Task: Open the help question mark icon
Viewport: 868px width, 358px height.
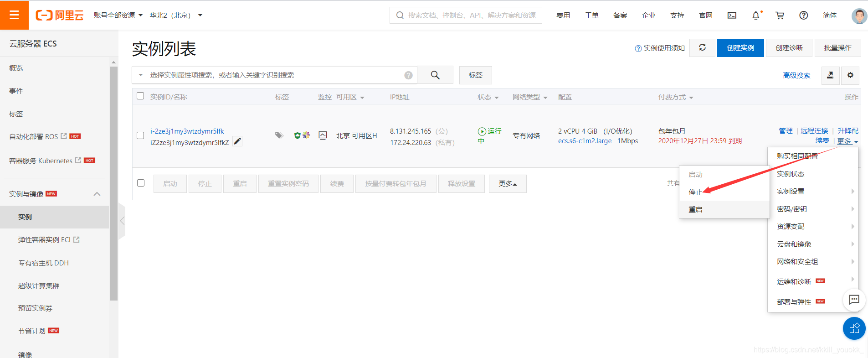Action: pyautogui.click(x=804, y=16)
